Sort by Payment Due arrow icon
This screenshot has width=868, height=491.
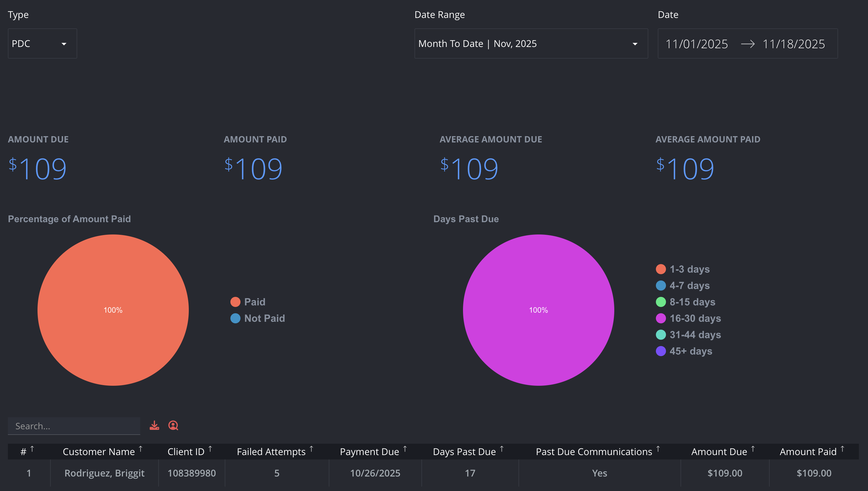click(x=405, y=449)
